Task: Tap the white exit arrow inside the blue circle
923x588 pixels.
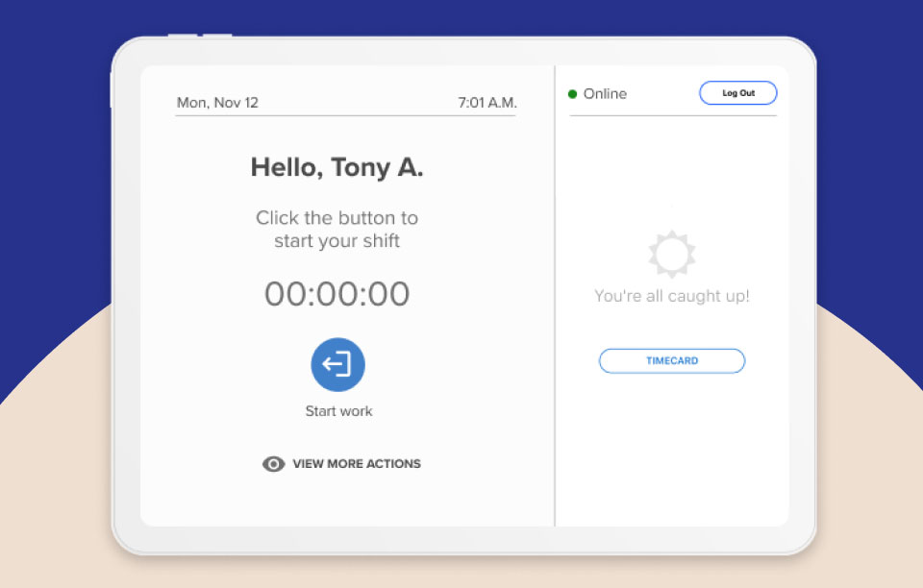Action: tap(337, 364)
